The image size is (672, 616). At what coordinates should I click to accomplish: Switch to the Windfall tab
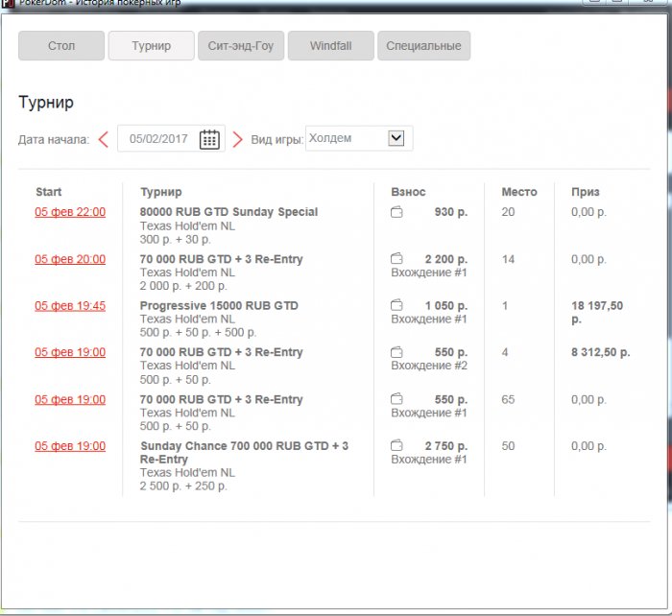click(330, 45)
